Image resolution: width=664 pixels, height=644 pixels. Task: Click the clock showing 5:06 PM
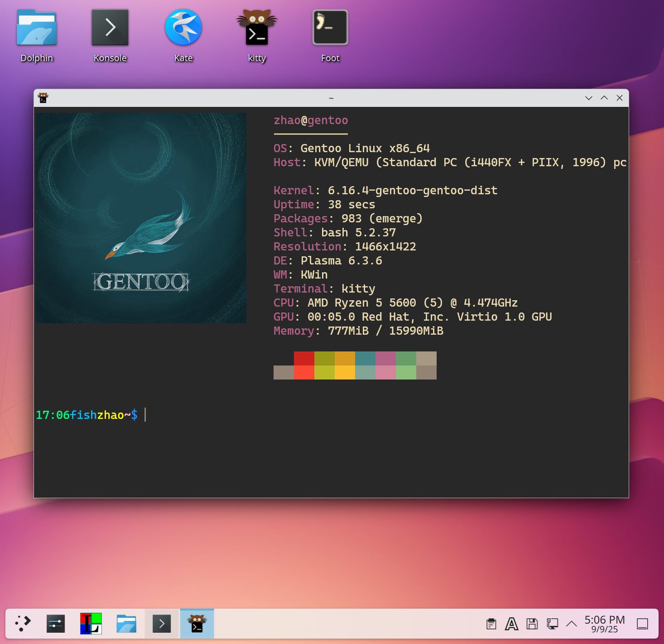(x=604, y=624)
